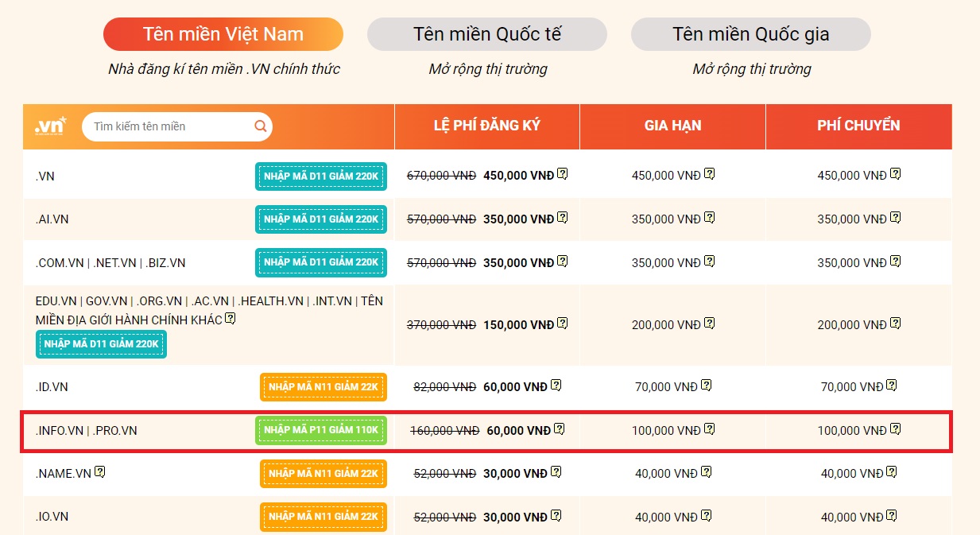Select the Tên miền Quốc gia tab
Screen dimensions: 980x535
coord(751,34)
